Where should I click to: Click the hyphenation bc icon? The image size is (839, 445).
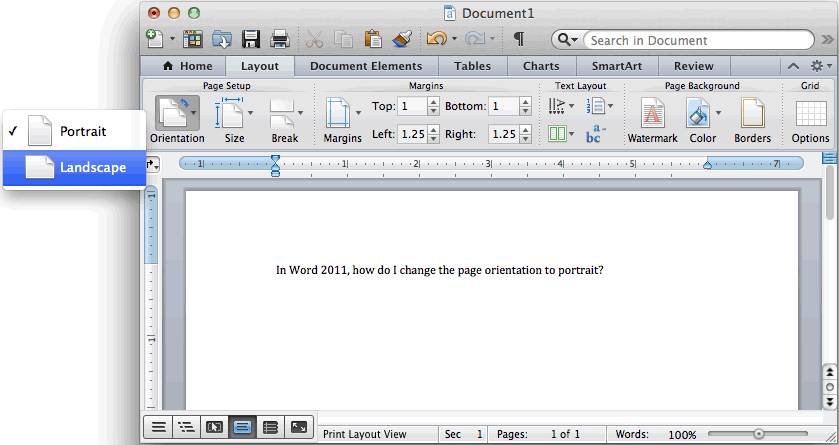[x=596, y=134]
